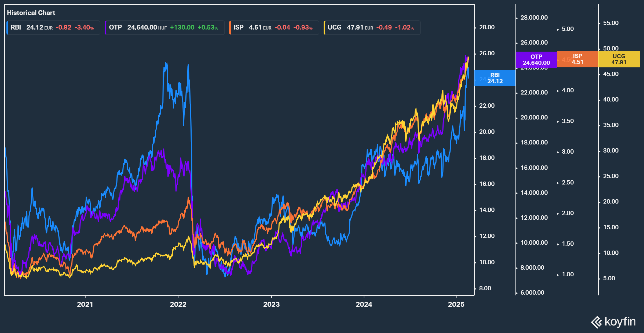This screenshot has width=644, height=333.
Task: Click the 26,000.00 OTP axis label
Action: [534, 43]
